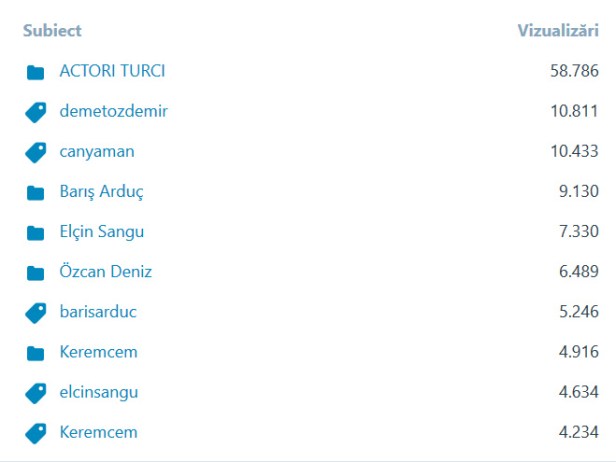Click the Subiect column header

[x=52, y=31]
